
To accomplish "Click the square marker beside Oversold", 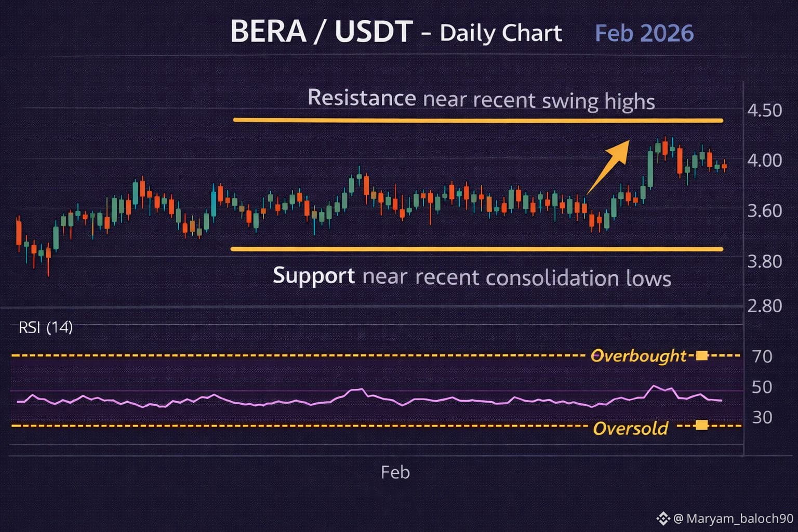I will point(701,425).
